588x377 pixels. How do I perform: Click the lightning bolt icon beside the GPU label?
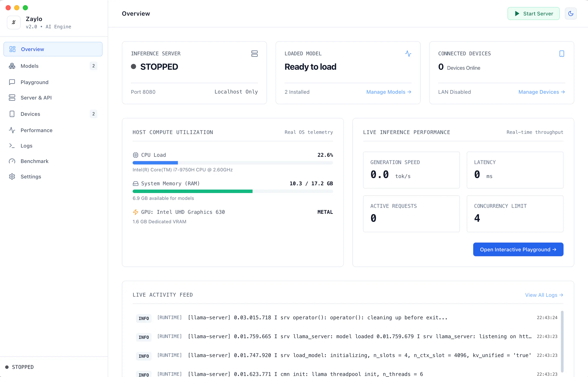point(135,212)
